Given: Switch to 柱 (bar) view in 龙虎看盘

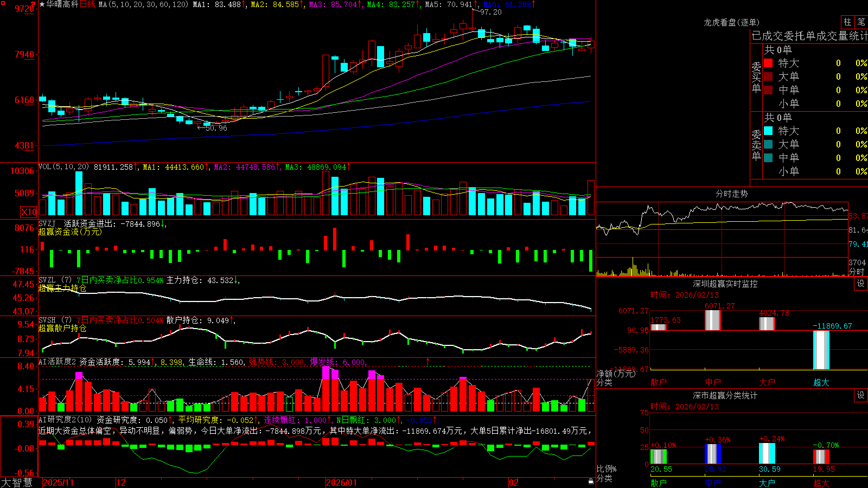Looking at the screenshot, I should 847,22.
